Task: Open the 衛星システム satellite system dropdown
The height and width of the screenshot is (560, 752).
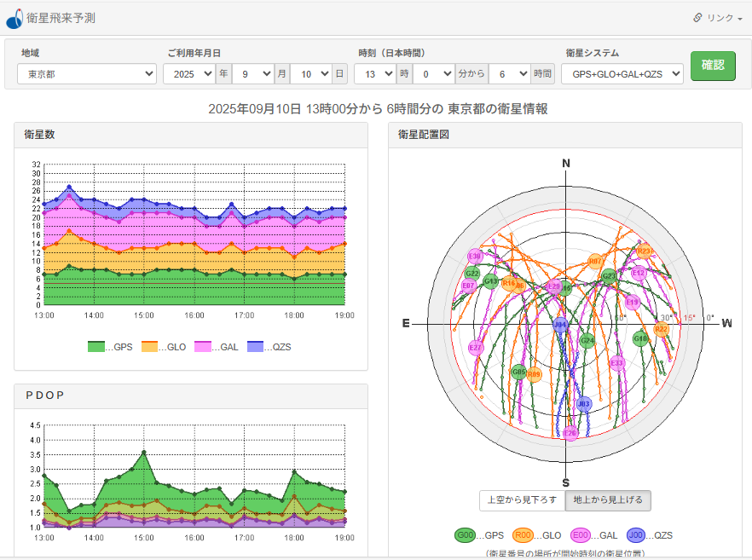Action: 622,74
